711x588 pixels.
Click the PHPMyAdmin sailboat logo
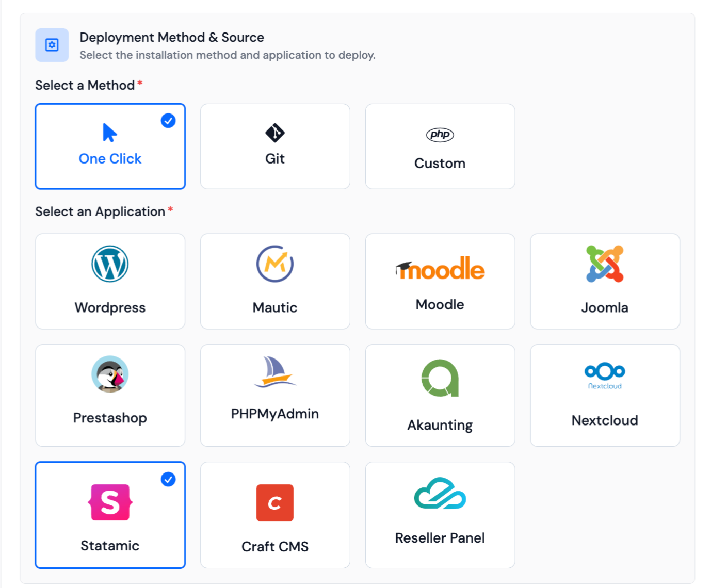point(275,372)
